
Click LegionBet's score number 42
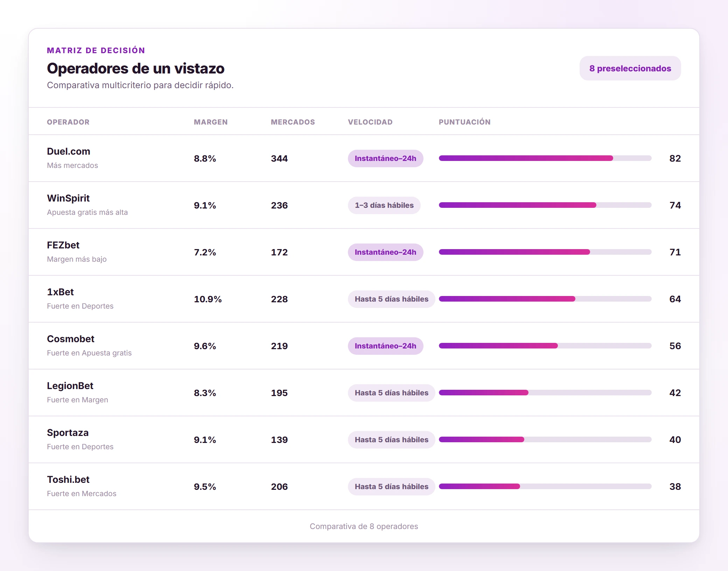(675, 393)
